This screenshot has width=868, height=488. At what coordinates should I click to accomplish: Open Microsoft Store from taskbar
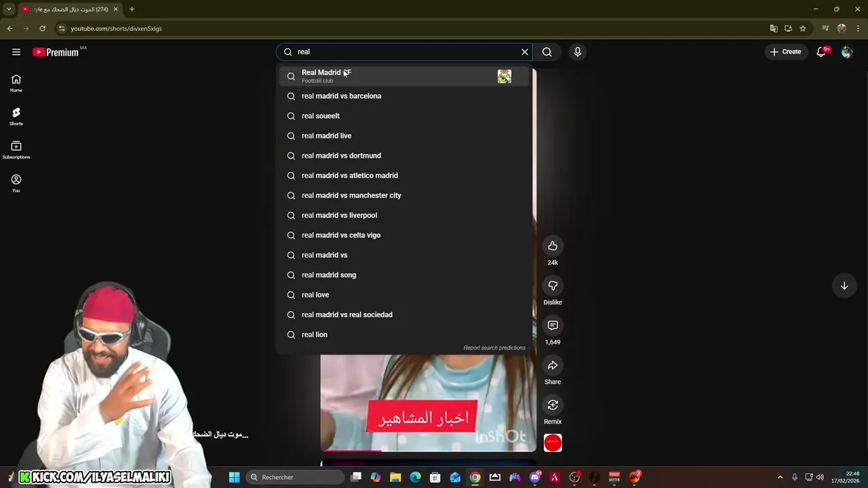[435, 477]
